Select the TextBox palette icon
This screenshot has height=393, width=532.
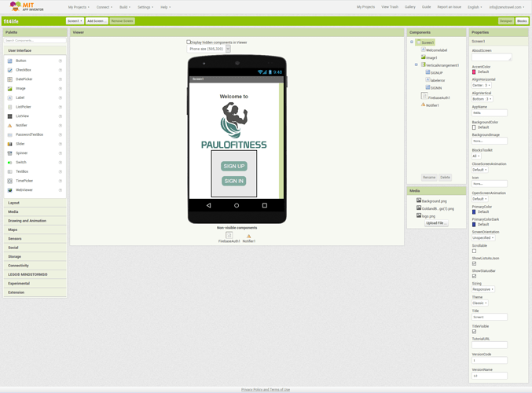10,171
